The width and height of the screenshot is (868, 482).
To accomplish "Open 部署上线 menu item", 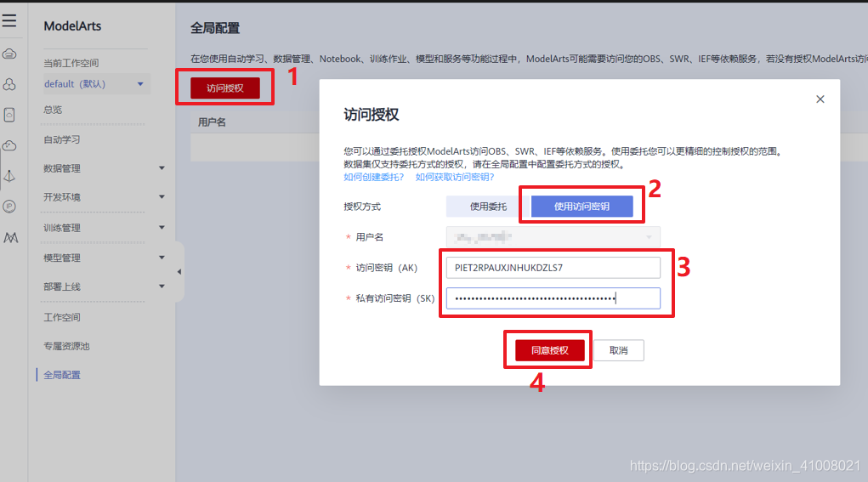I will tap(62, 286).
